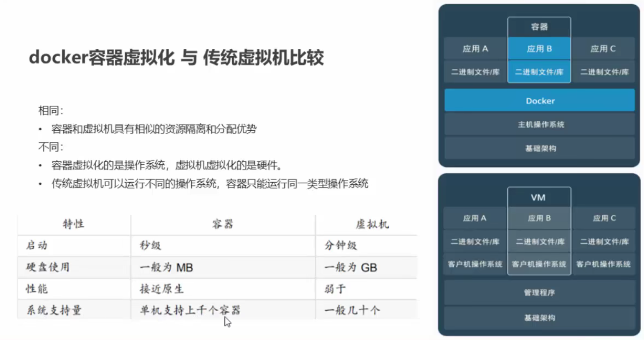
Task: Click "二进制文件/库" under 应用 C in the VM diagram
Action: [604, 242]
